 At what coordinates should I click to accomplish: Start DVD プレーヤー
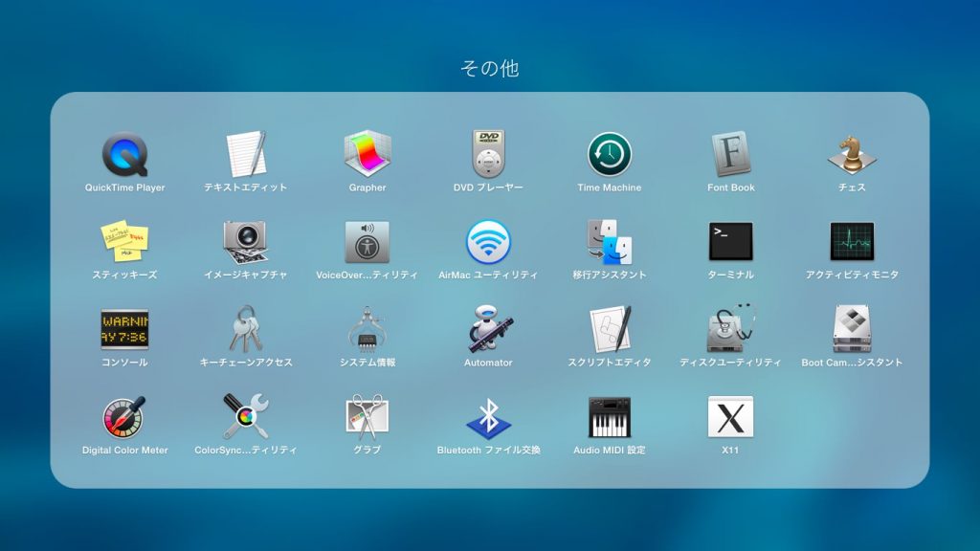pyautogui.click(x=488, y=154)
